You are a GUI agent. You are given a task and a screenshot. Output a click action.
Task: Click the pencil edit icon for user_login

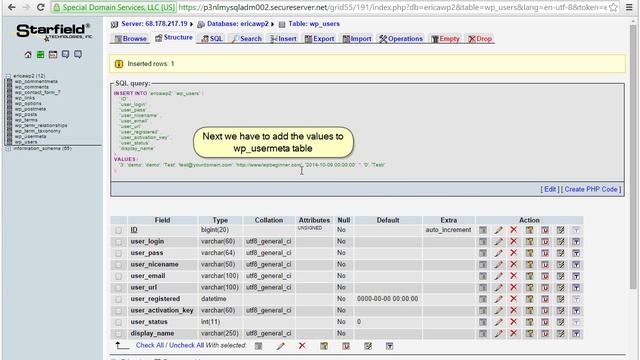(x=498, y=242)
